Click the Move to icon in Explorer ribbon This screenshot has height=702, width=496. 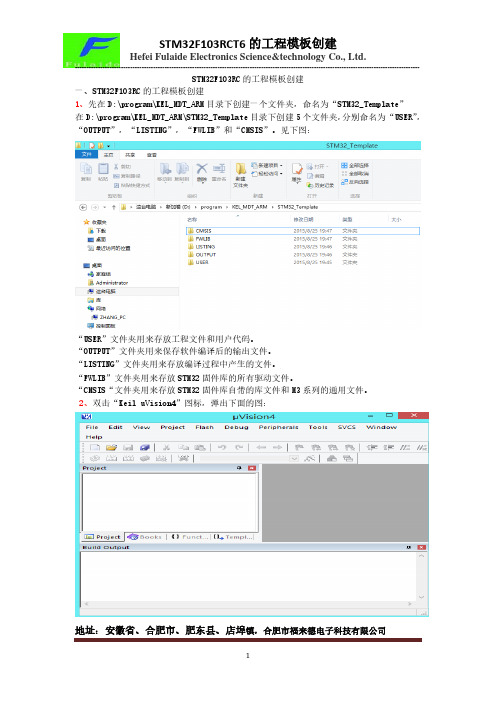tap(165, 168)
